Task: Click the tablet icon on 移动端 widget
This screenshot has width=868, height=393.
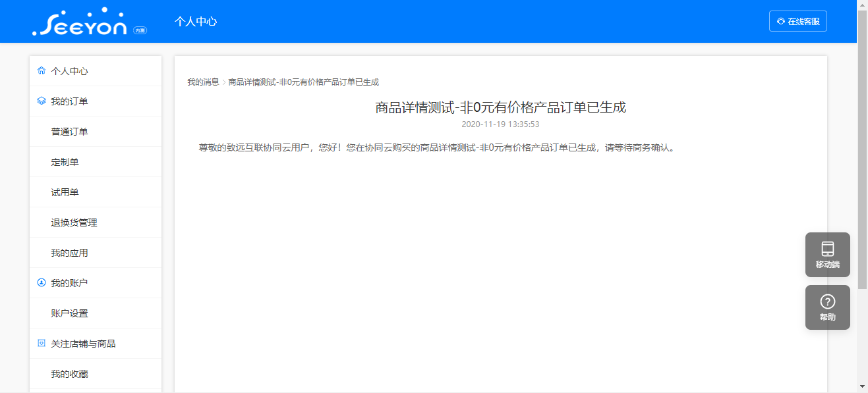Action: 828,249
